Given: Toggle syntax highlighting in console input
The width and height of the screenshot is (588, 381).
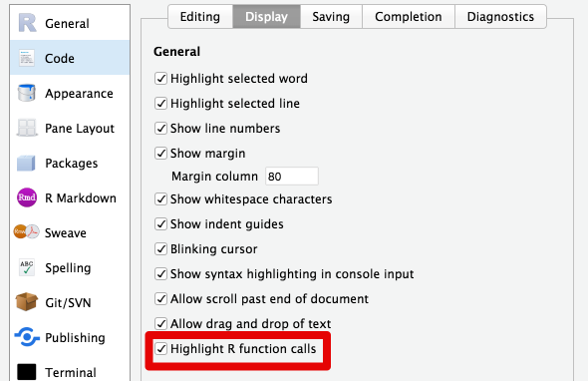Looking at the screenshot, I should click(160, 274).
